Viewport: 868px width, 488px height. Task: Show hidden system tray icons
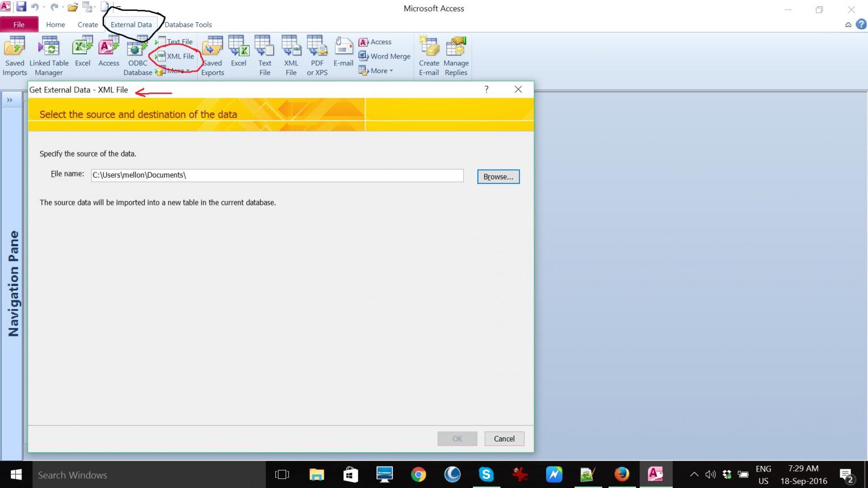tap(694, 474)
